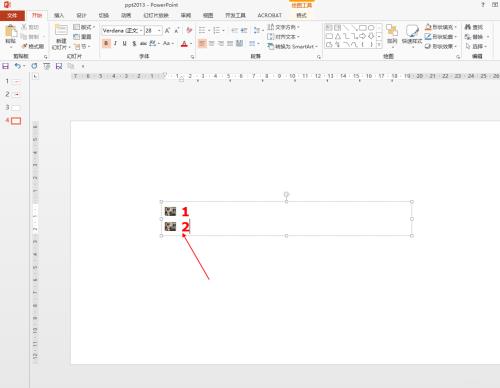This screenshot has width=500, height=388.
Task: Clear all text formatting with eraser icon
Action: click(x=189, y=30)
